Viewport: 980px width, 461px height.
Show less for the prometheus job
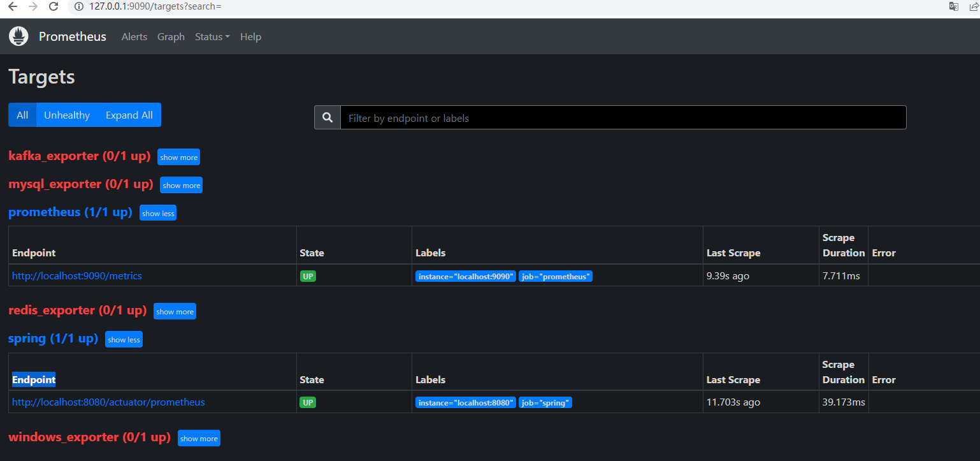click(x=158, y=213)
